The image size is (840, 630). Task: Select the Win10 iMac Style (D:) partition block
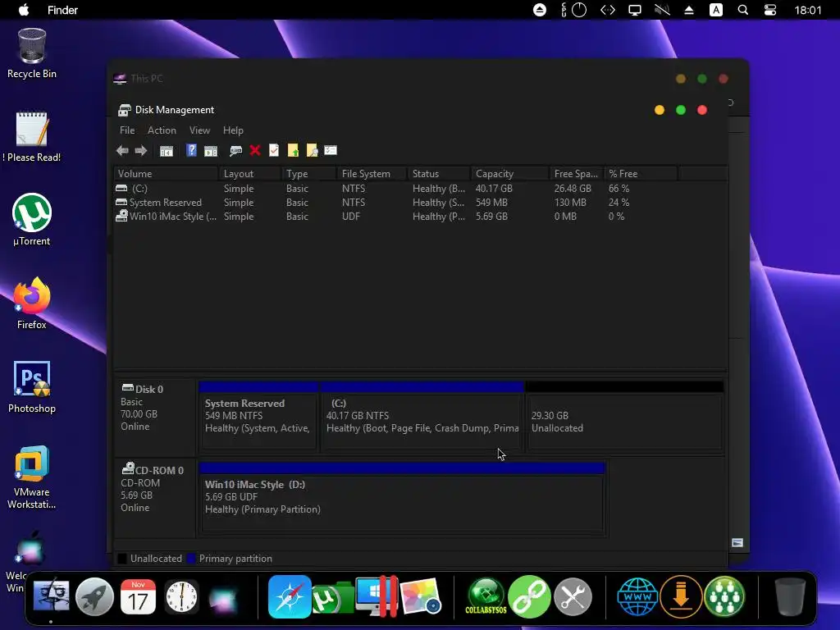[x=402, y=497]
